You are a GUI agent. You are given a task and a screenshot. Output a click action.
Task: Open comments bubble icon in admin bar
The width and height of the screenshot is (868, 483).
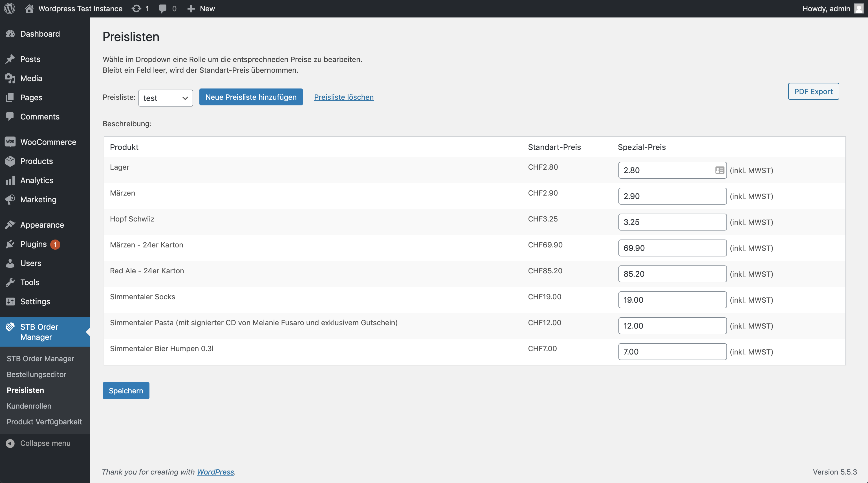[162, 9]
